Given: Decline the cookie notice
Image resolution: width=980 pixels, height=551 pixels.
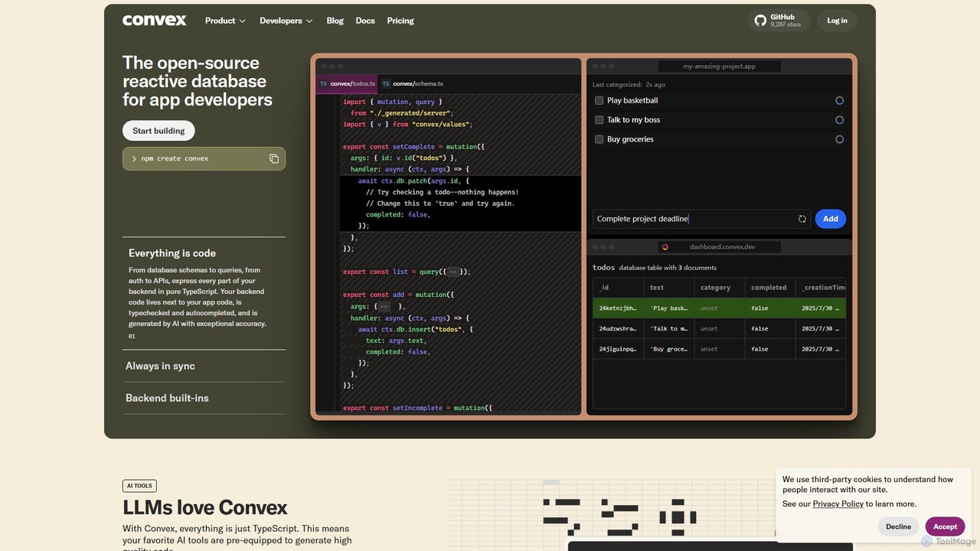Looking at the screenshot, I should click(898, 527).
